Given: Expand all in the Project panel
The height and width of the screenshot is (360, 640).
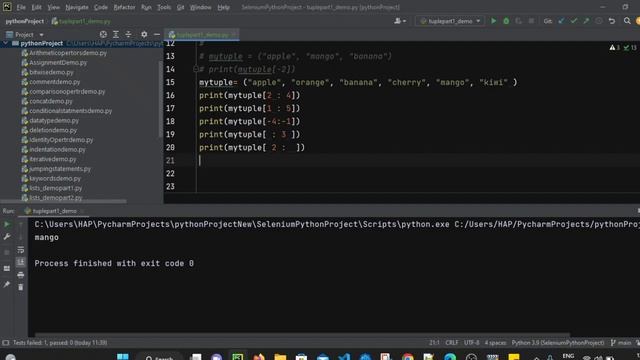Looking at the screenshot, I should click(x=116, y=35).
